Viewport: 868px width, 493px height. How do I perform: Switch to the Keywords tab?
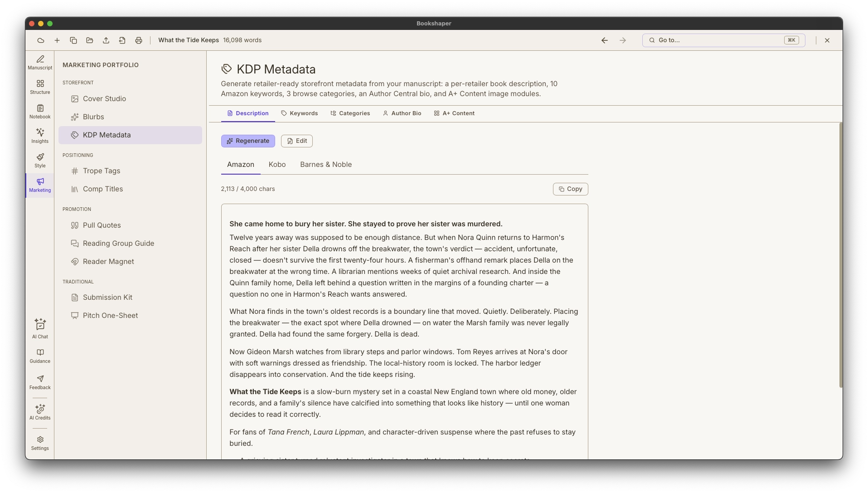[299, 113]
